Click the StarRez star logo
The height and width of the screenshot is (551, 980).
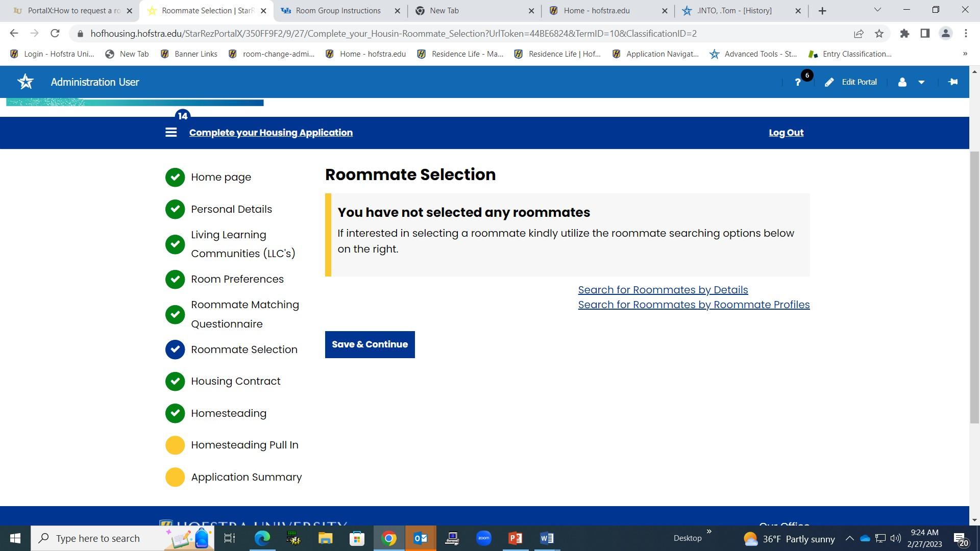pos(26,82)
